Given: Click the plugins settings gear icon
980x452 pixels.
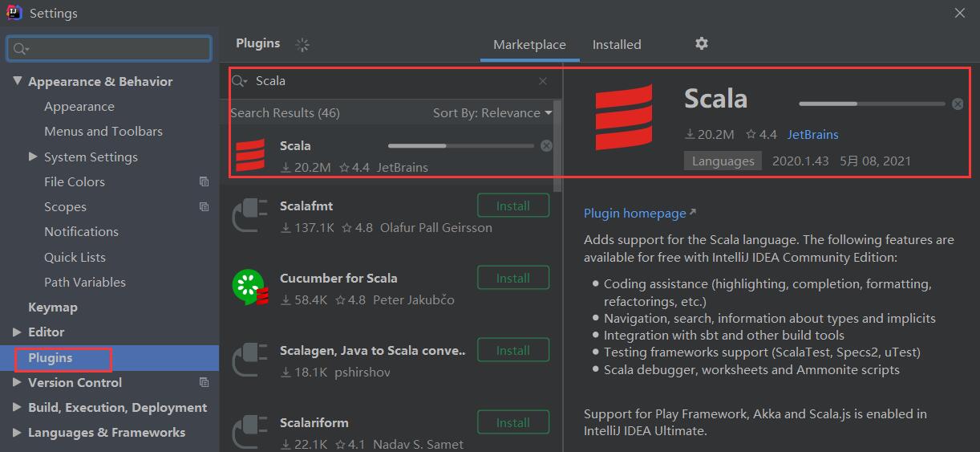Looking at the screenshot, I should point(702,43).
